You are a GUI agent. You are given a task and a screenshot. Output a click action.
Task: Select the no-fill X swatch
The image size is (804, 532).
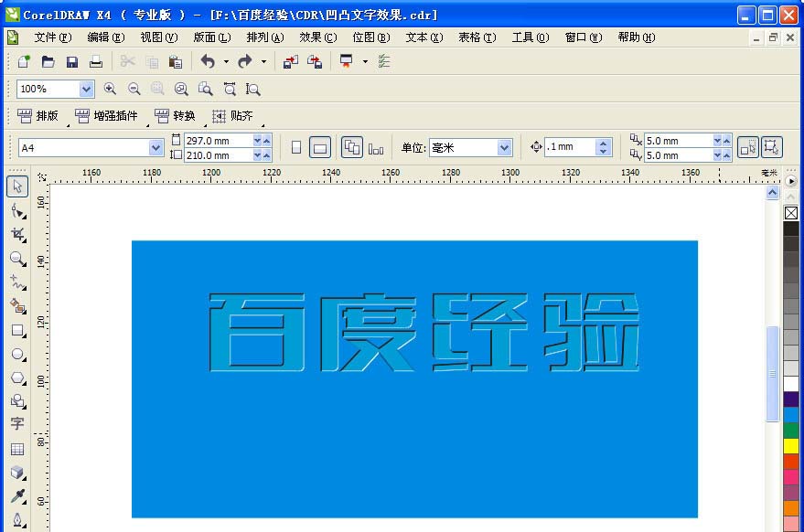click(791, 213)
